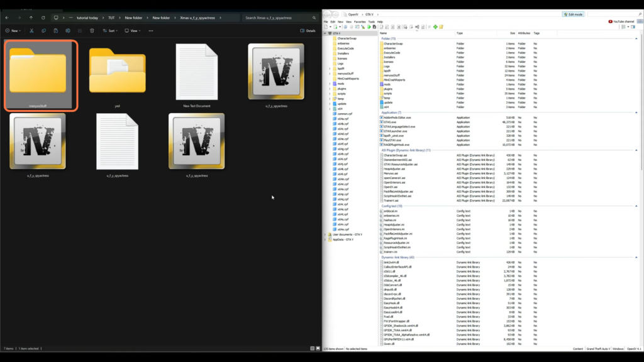
Task: Click the green arrow icon in OpenIV toolbar
Action: [369, 27]
